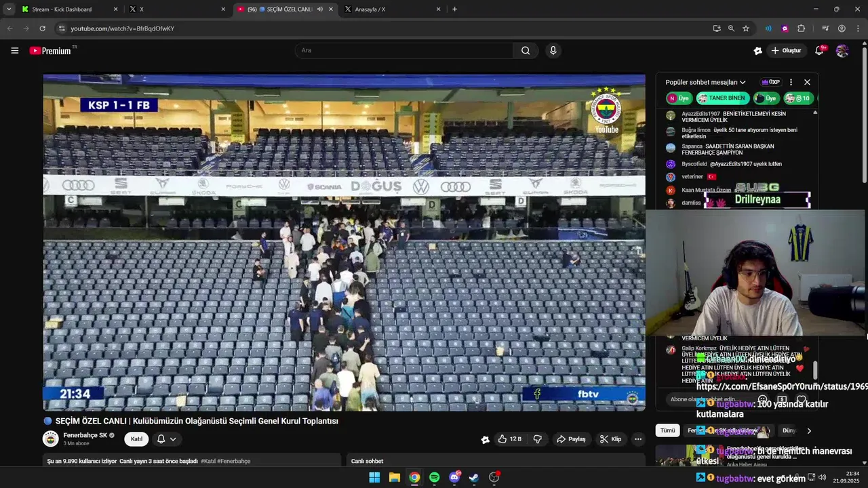
Task: Click the Chrome address bar URL
Action: pyautogui.click(x=123, y=28)
